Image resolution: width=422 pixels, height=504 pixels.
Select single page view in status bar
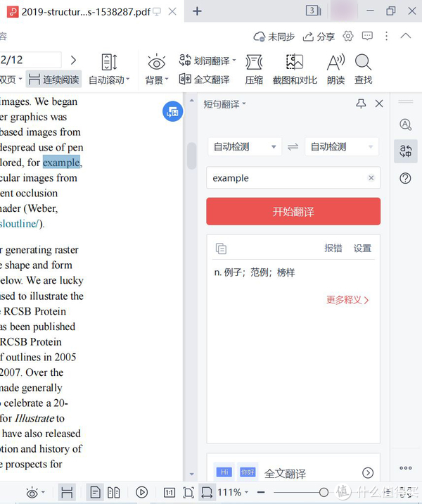(x=96, y=493)
